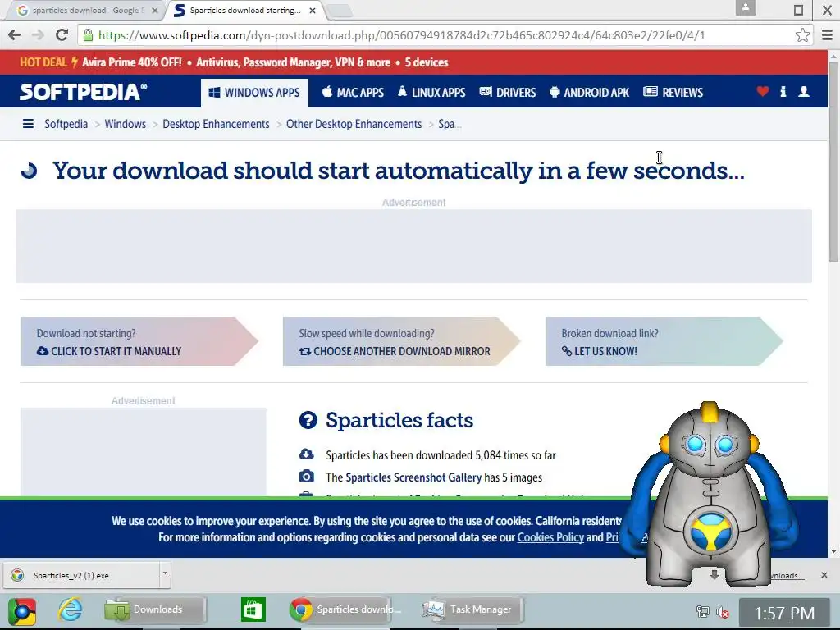
Task: Click the page vertical scrollbar
Action: (x=833, y=161)
